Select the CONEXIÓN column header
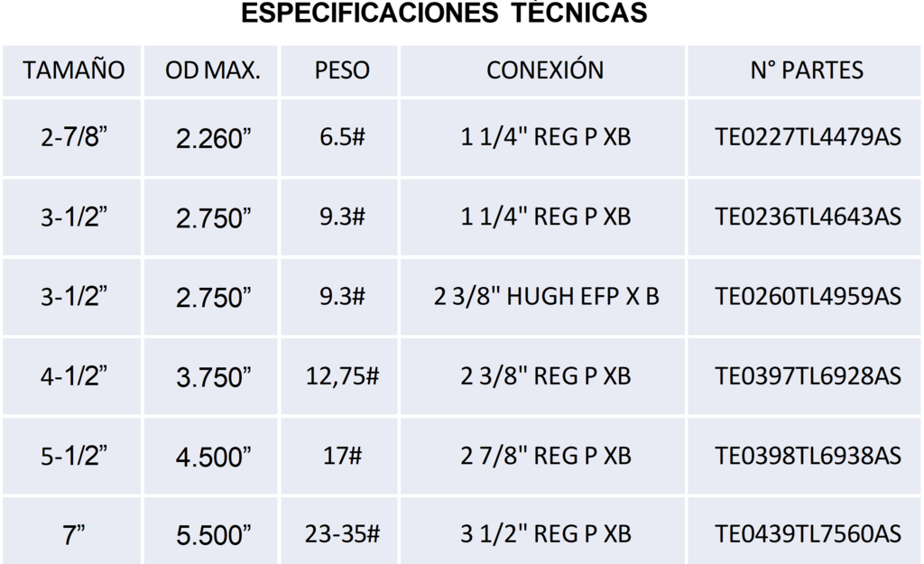The image size is (924, 564). (545, 70)
